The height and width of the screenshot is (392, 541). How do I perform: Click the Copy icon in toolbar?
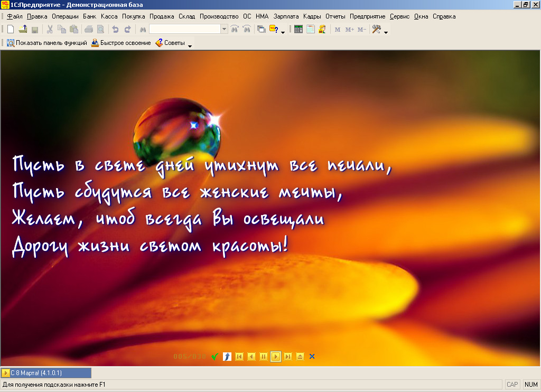pyautogui.click(x=62, y=30)
